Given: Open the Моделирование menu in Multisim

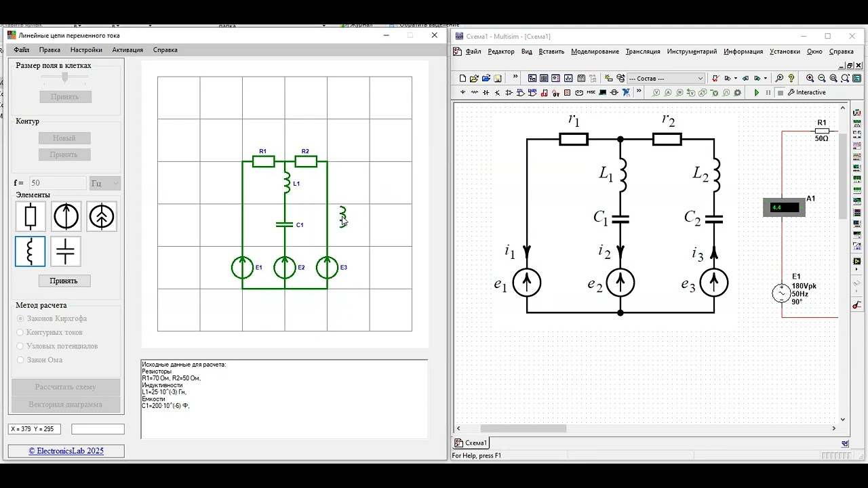Looking at the screenshot, I should pos(595,52).
